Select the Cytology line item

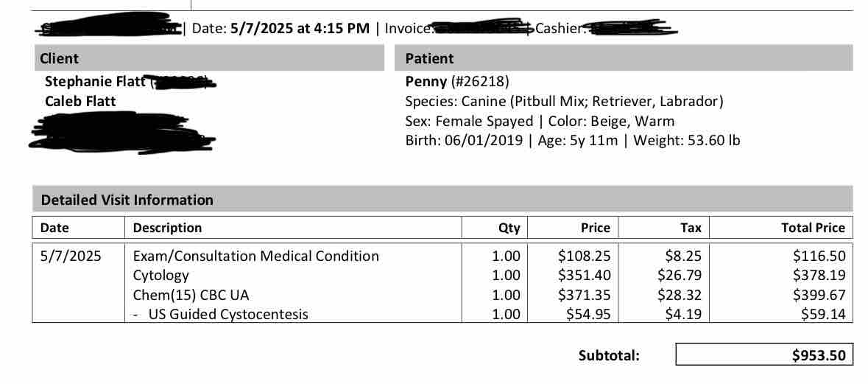161,276
